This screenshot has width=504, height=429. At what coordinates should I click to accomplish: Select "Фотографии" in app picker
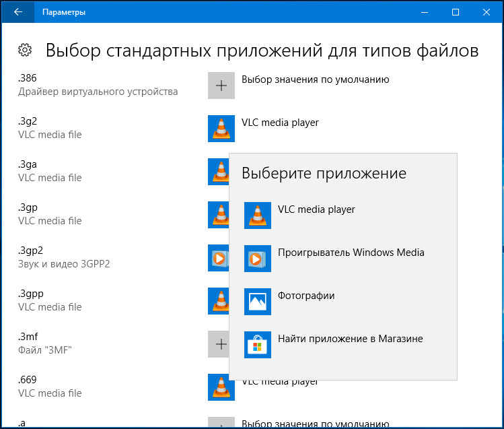click(306, 296)
